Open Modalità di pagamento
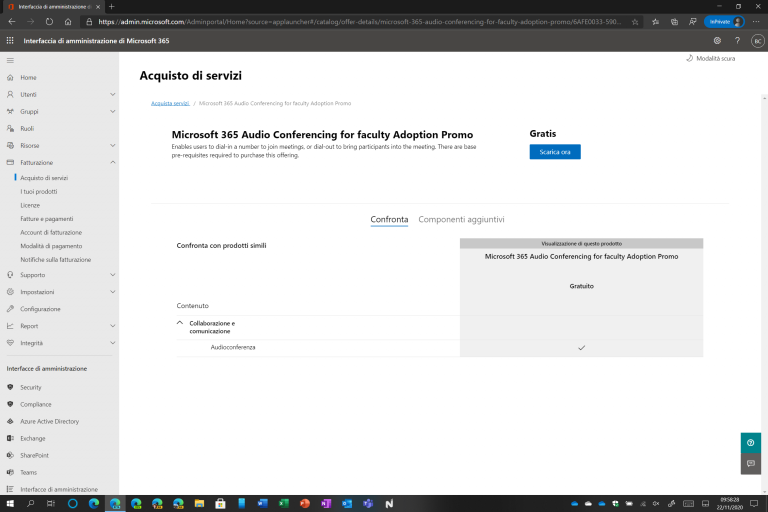The width and height of the screenshot is (768, 512). point(51,246)
